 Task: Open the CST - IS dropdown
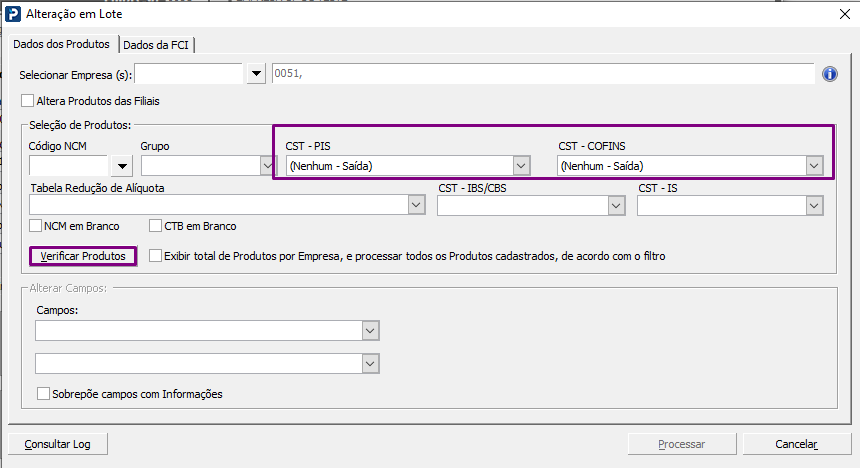[x=813, y=205]
